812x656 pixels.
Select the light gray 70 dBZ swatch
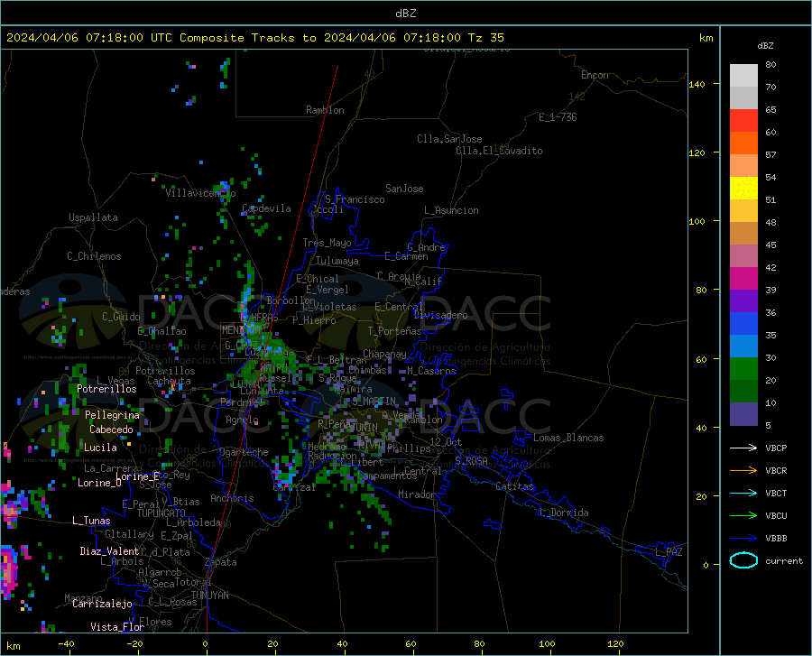(x=743, y=76)
